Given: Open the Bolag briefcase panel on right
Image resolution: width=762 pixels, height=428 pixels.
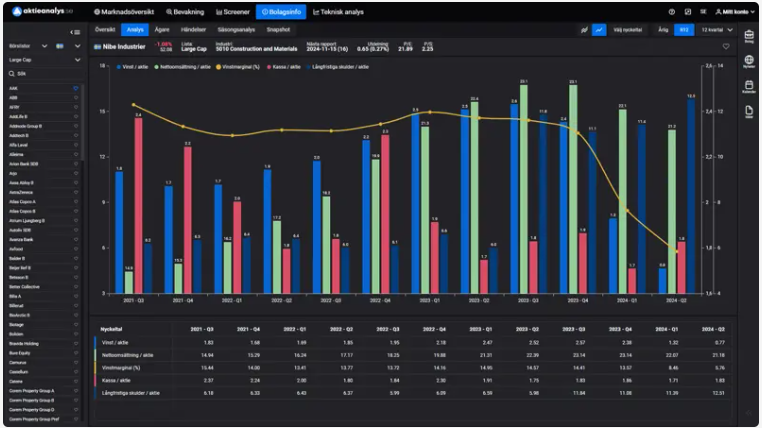Looking at the screenshot, I should [749, 37].
